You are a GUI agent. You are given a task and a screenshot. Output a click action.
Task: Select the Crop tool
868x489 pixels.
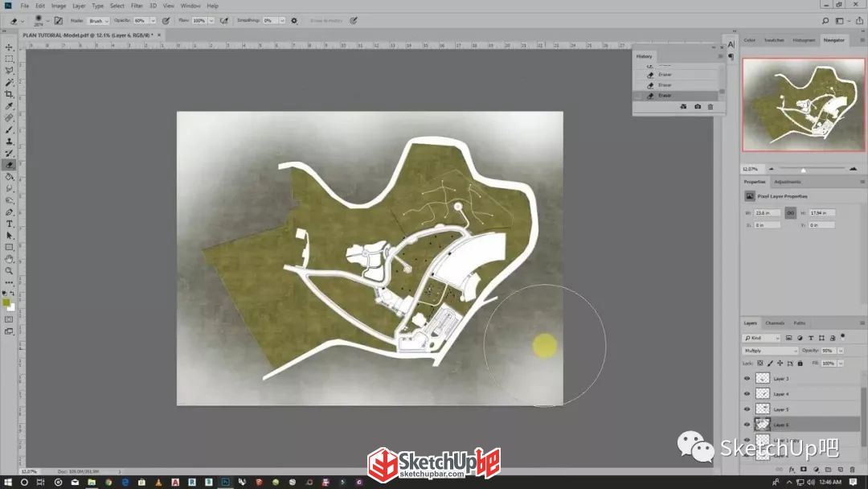(9, 94)
